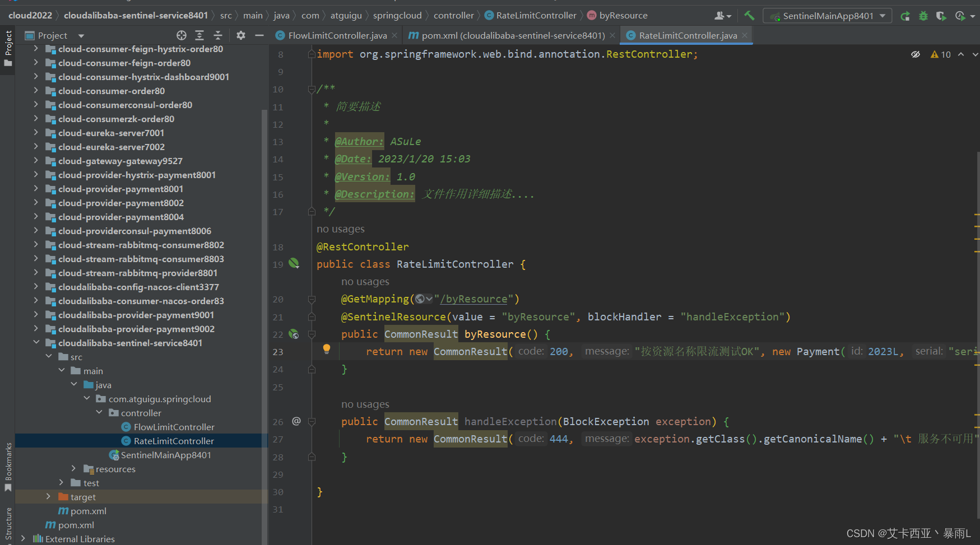
Task: Click @SentinelResource annotation in editor
Action: 394,316
